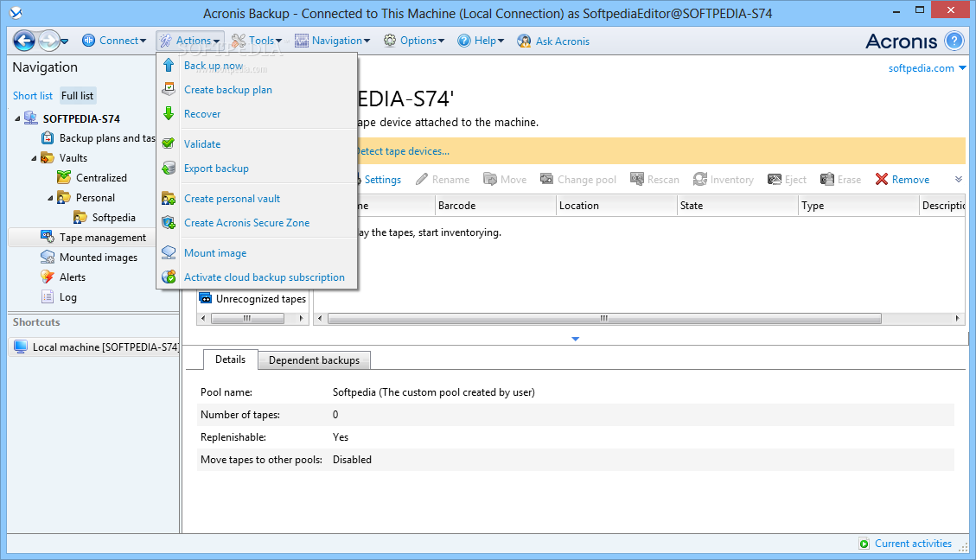
Task: Open the navigation history dropdown arrow
Action: coord(64,41)
